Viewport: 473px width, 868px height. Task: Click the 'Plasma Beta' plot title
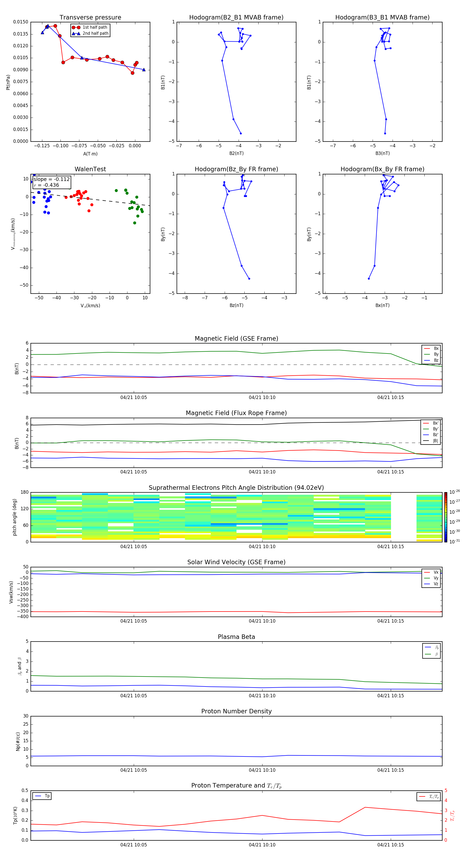pyautogui.click(x=236, y=637)
